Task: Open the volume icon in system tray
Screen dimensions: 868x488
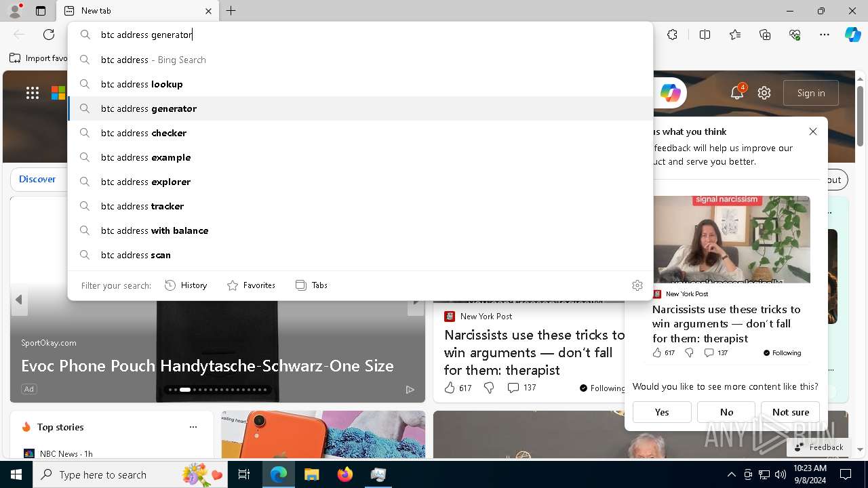Action: pyautogui.click(x=781, y=474)
